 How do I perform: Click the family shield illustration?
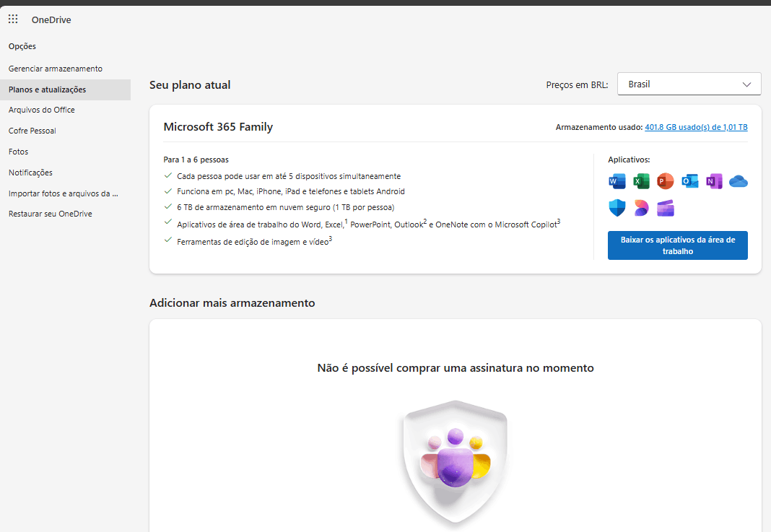click(456, 462)
